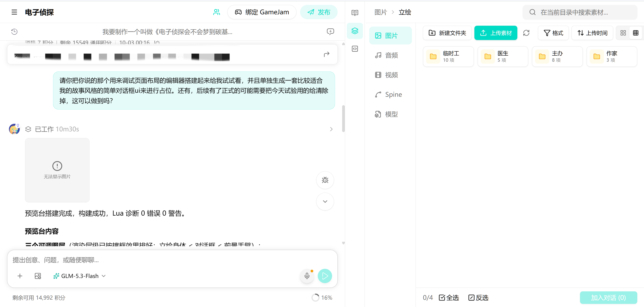Click the collaborators people icon

click(217, 12)
